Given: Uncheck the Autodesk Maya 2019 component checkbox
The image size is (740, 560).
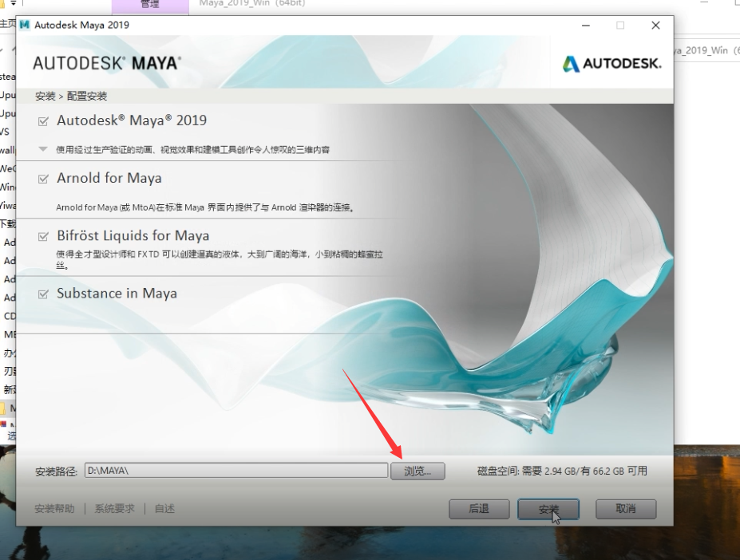Looking at the screenshot, I should pyautogui.click(x=43, y=121).
